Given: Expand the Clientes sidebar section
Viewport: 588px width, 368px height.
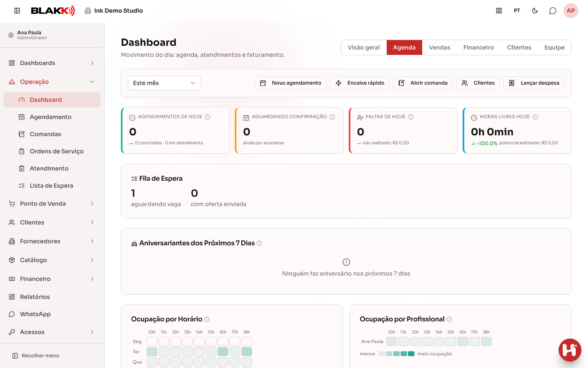Looking at the screenshot, I should point(52,222).
